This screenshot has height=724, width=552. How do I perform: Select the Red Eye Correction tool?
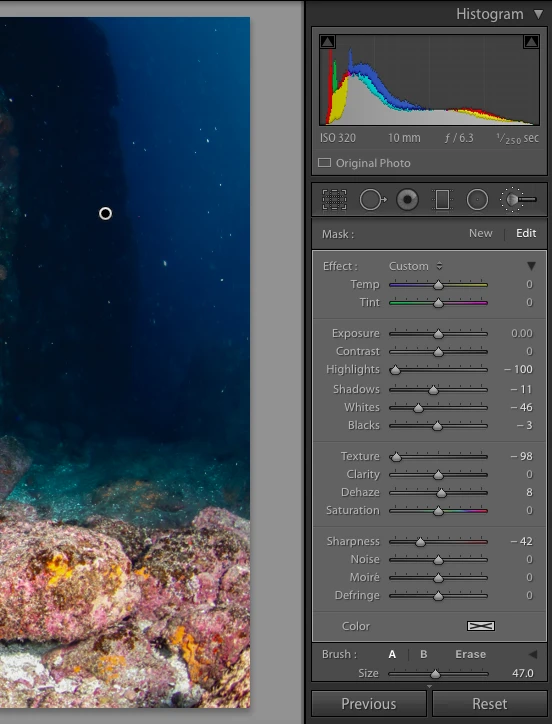click(x=407, y=200)
